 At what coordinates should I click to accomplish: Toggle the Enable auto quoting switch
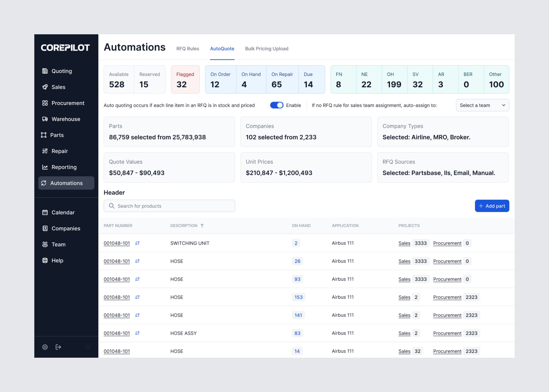[x=276, y=105]
